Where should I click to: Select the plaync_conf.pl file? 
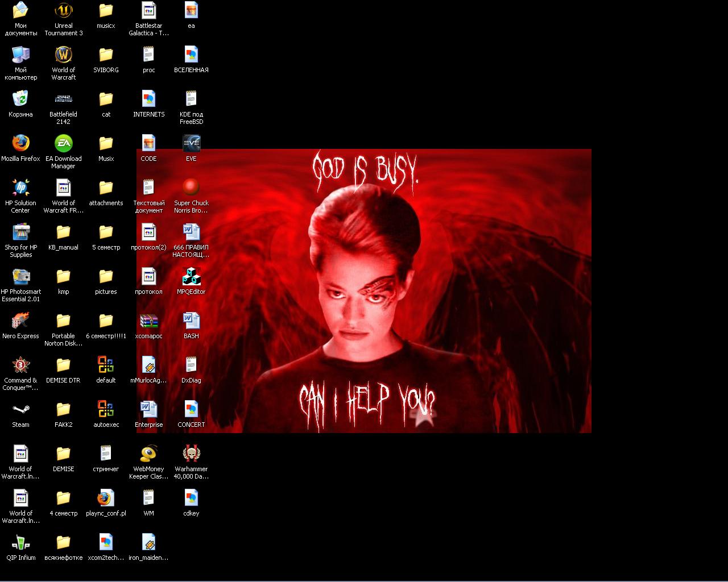[106, 498]
